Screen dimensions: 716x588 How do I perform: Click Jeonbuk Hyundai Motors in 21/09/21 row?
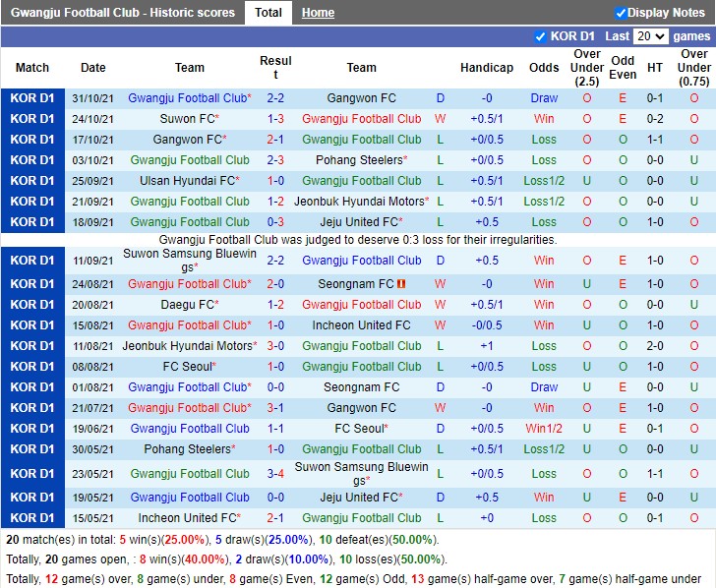pyautogui.click(x=359, y=202)
